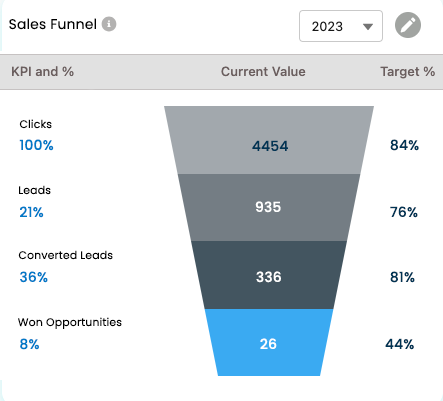Click the Clicks KPI label
The width and height of the screenshot is (443, 401).
36,124
